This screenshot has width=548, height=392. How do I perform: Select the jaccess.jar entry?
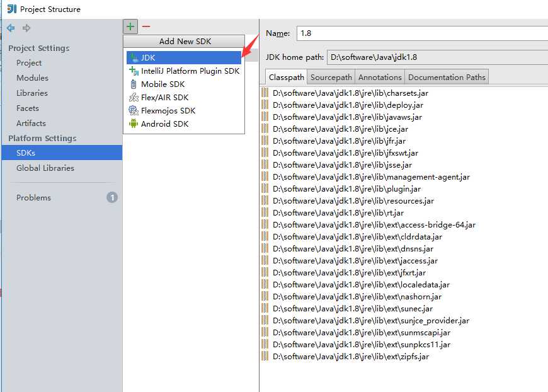pyautogui.click(x=355, y=260)
